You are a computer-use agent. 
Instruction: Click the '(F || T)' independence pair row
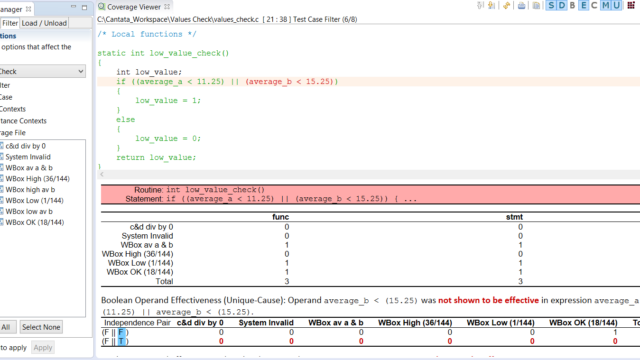point(115,341)
